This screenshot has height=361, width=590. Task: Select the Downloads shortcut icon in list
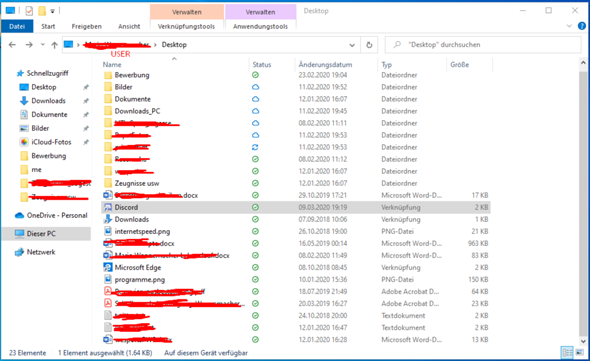click(108, 219)
